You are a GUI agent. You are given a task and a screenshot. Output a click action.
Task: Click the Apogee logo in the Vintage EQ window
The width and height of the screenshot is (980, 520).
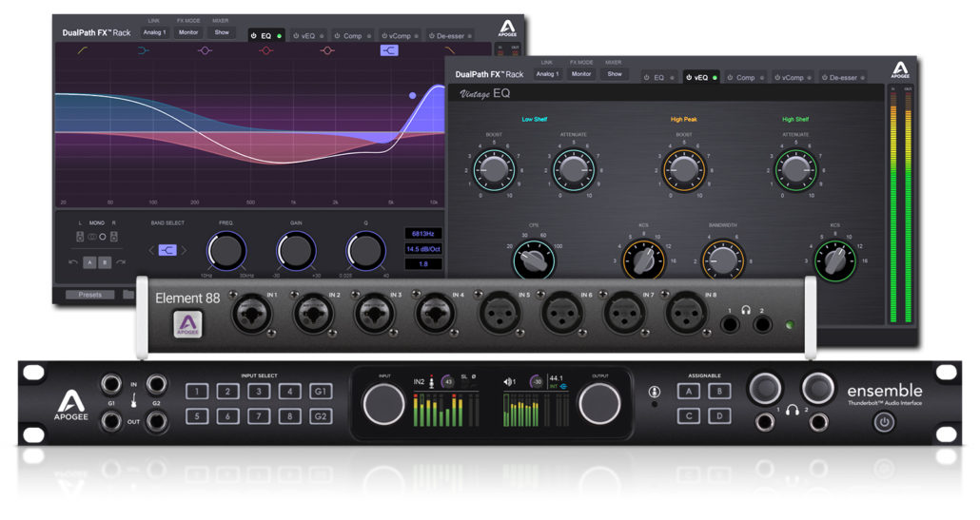click(x=900, y=70)
